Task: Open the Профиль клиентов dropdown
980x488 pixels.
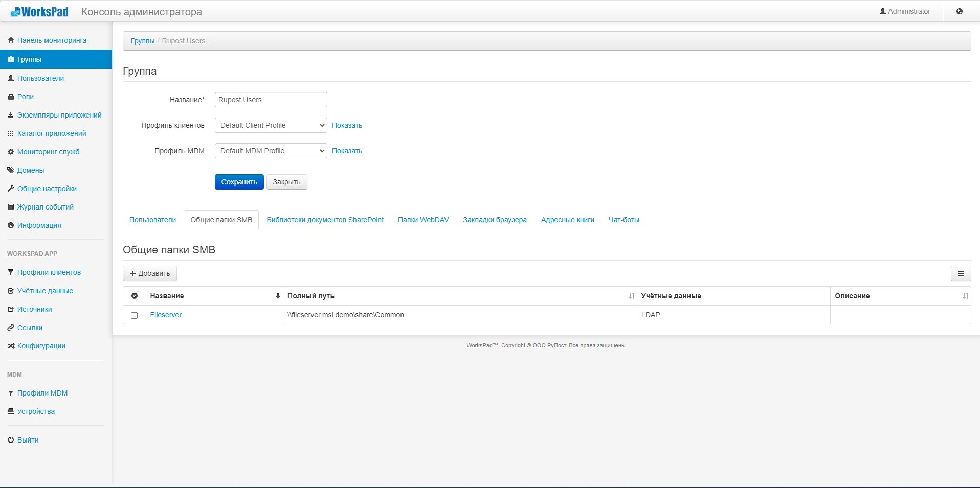Action: coord(271,125)
